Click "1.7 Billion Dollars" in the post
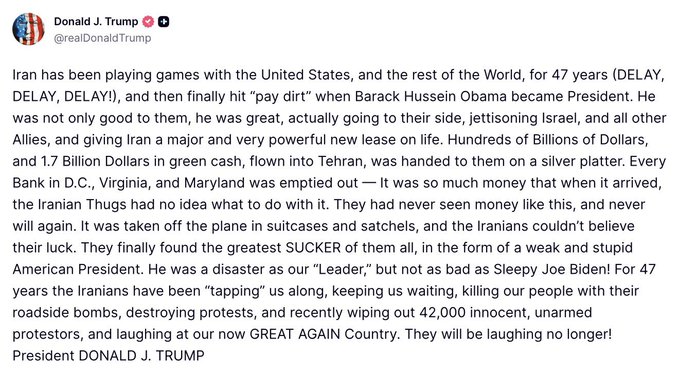 [x=95, y=161]
